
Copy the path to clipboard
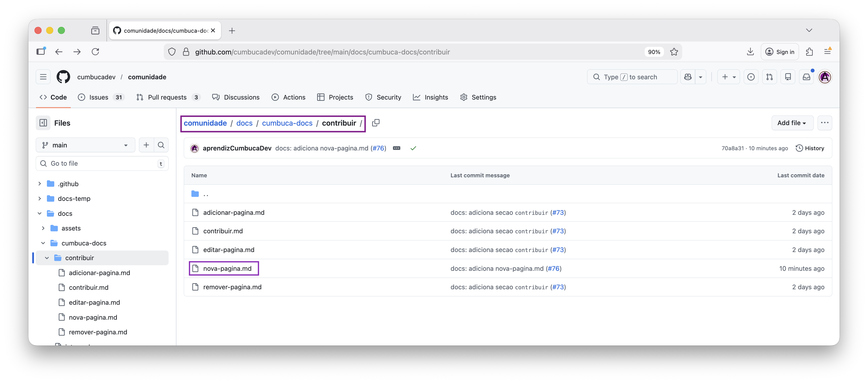[376, 123]
